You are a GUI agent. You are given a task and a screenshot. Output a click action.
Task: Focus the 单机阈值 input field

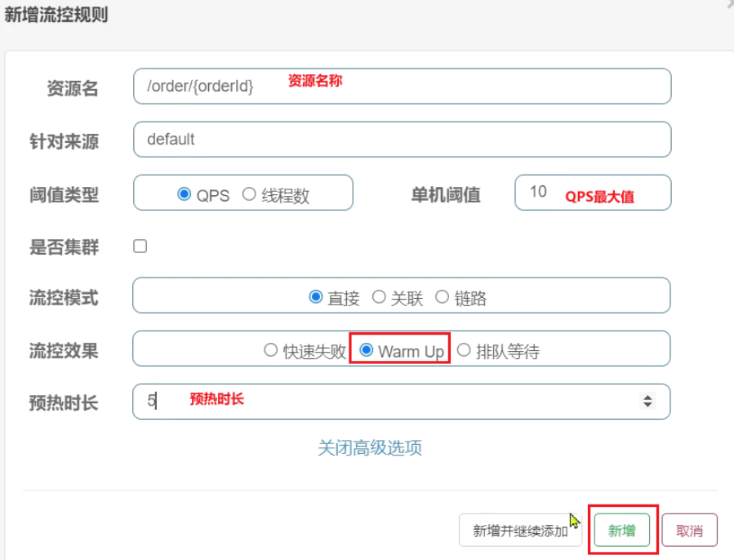point(593,193)
